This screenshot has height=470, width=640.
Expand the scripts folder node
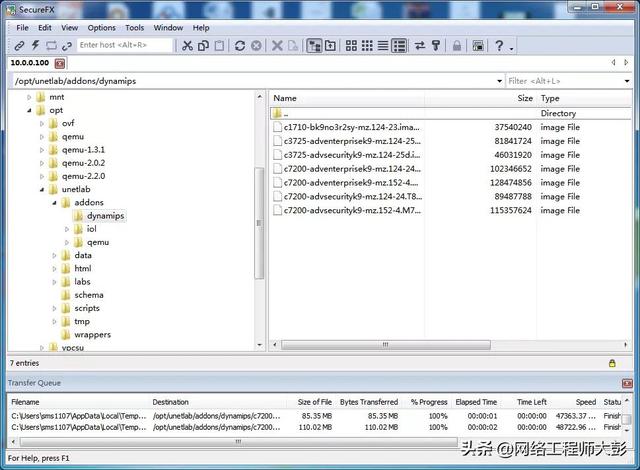click(54, 308)
